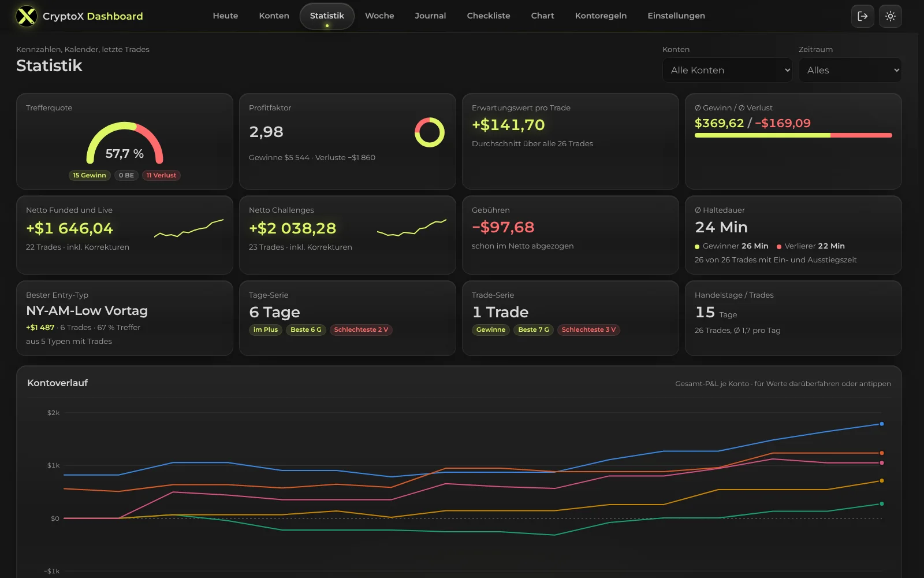Click the Gewinne badge in Trade-Serie
The width and height of the screenshot is (924, 578).
tap(491, 329)
